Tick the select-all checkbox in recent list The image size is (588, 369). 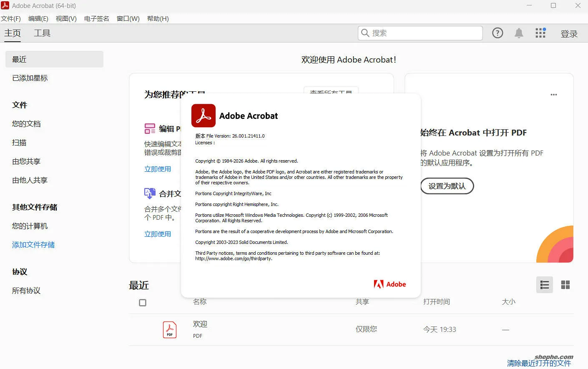pyautogui.click(x=143, y=303)
